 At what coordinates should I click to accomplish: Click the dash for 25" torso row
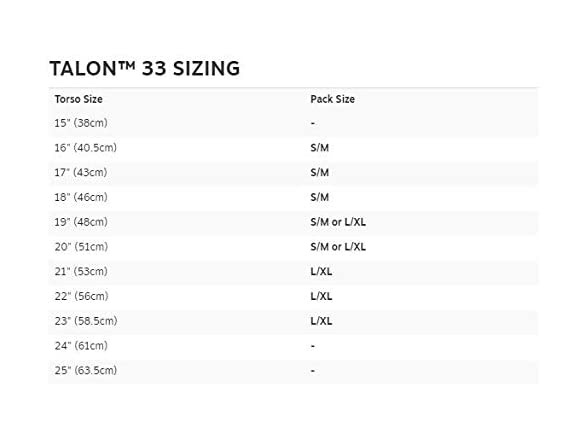pyautogui.click(x=313, y=370)
